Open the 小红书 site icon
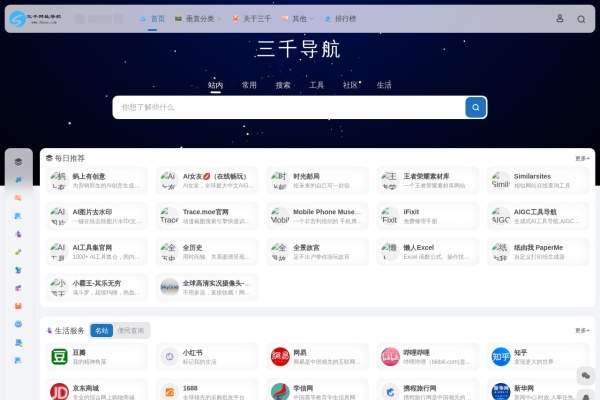Screen dimensions: 600x400 point(170,356)
